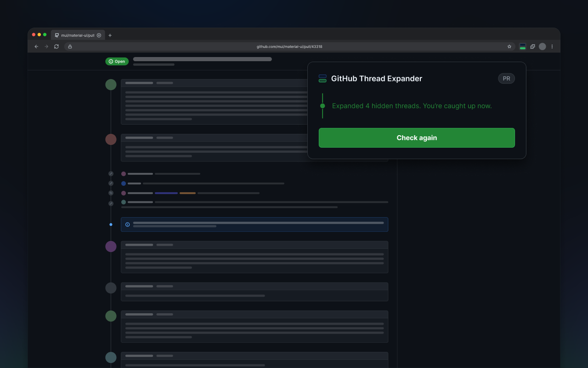Bookmark the page with the star icon
Image resolution: width=588 pixels, height=368 pixels.
click(509, 46)
